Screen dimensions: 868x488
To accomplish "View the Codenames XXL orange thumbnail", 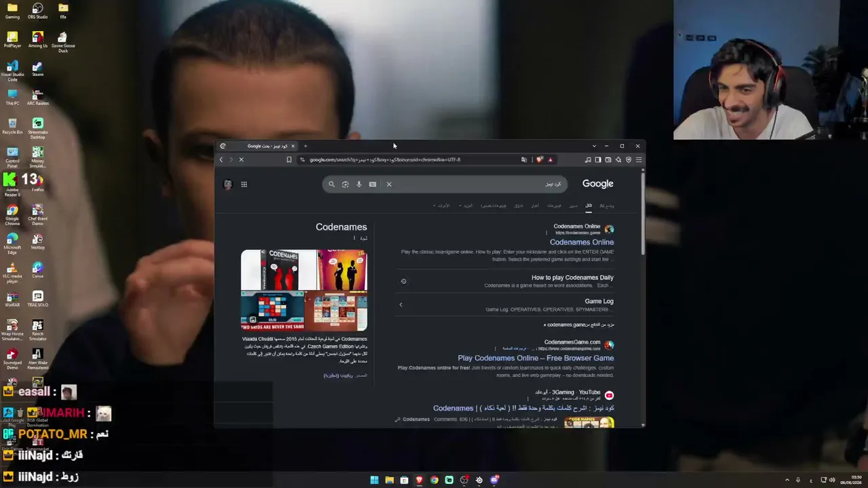I will (x=342, y=270).
